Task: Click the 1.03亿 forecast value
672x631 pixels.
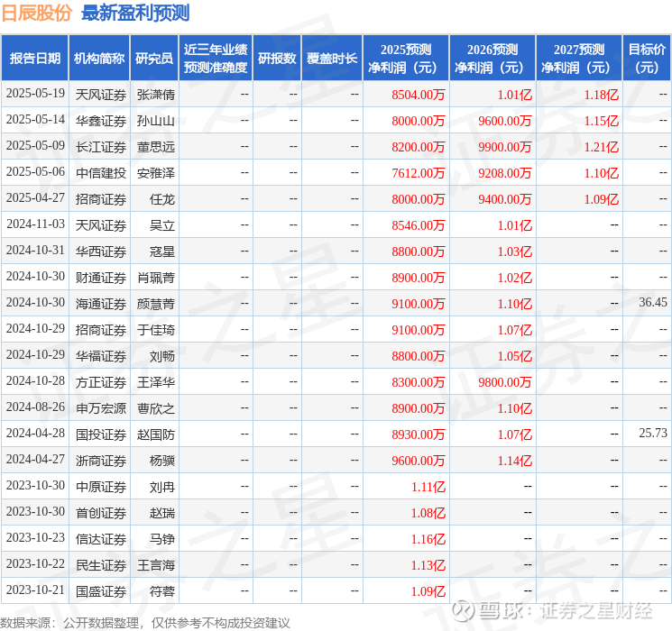Action: 515,251
